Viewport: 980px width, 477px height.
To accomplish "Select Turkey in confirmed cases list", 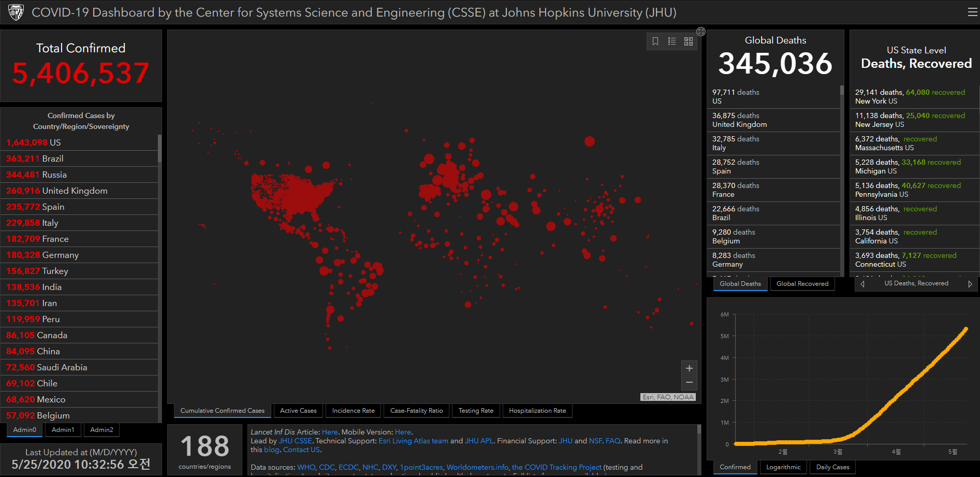I will click(79, 271).
